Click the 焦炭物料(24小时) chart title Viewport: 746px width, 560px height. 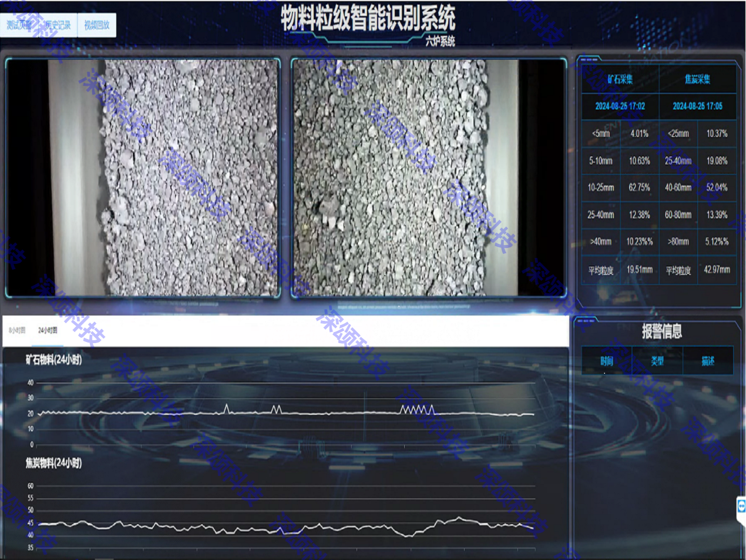53,463
